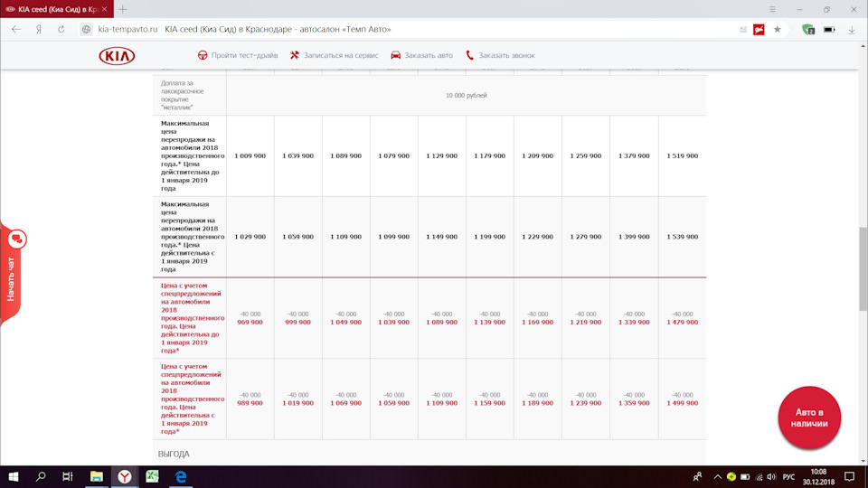Screen dimensions: 868x488
Task: Click the service wrench icon
Action: tap(295, 55)
